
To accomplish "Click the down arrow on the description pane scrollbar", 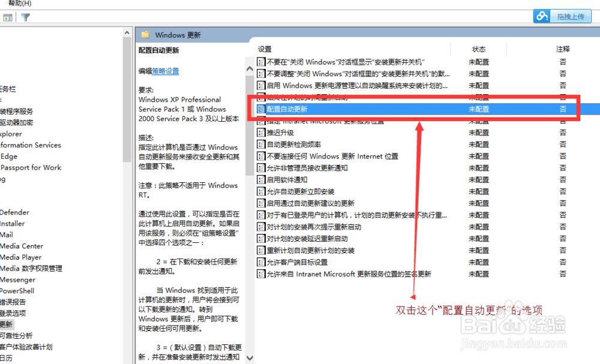I will click(x=249, y=357).
